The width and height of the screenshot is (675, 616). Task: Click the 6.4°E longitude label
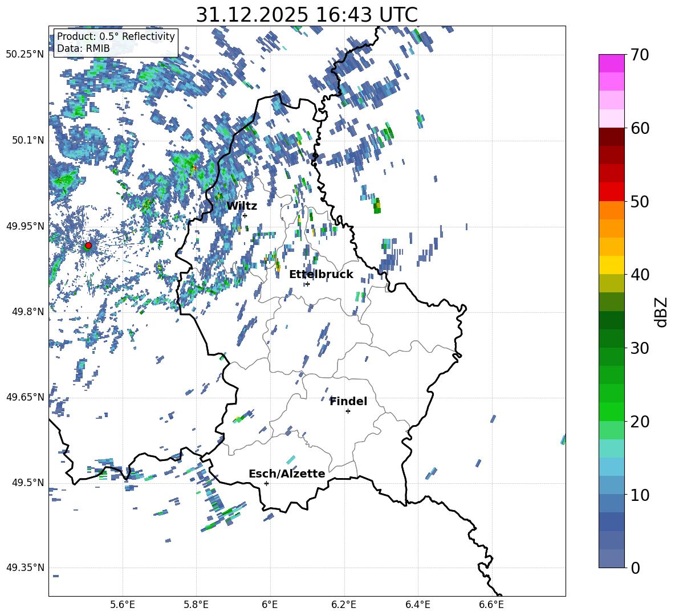[418, 605]
